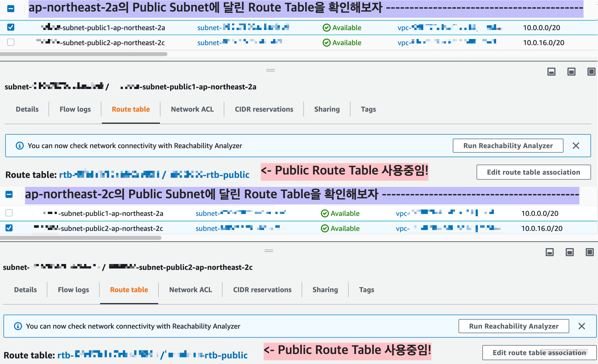
Task: Click the lower panel medium-size layout icon
Action: pos(569,252)
